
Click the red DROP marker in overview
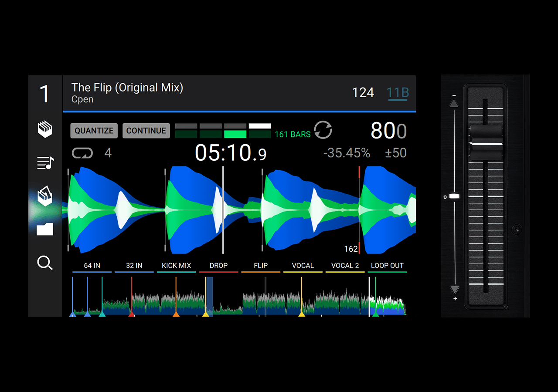point(132,313)
